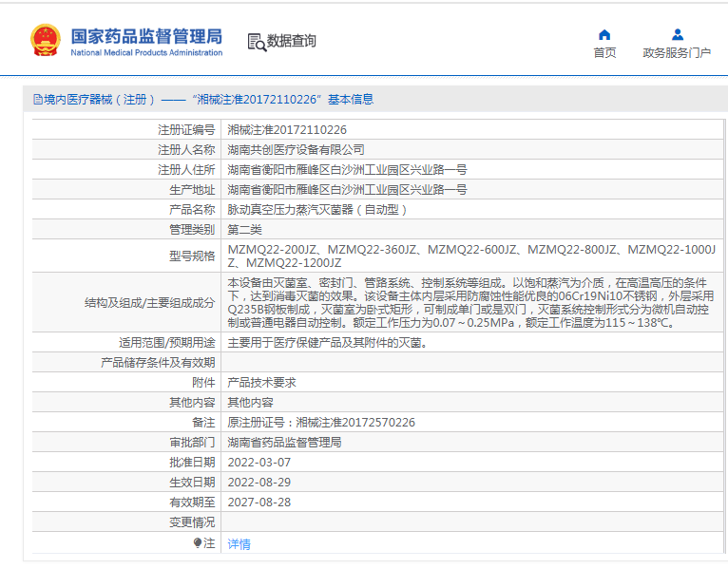Select the 注册人住所 address value
This screenshot has width=728, height=569.
[347, 169]
